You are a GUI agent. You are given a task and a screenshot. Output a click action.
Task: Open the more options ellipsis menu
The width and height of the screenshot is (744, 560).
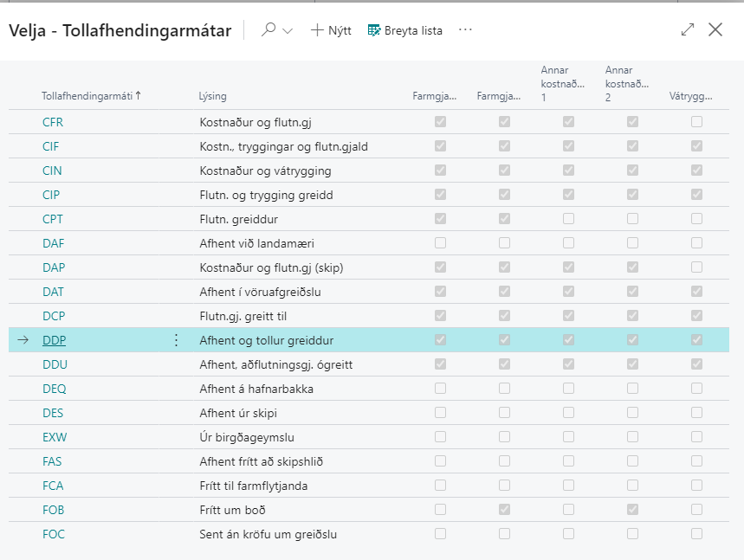466,30
